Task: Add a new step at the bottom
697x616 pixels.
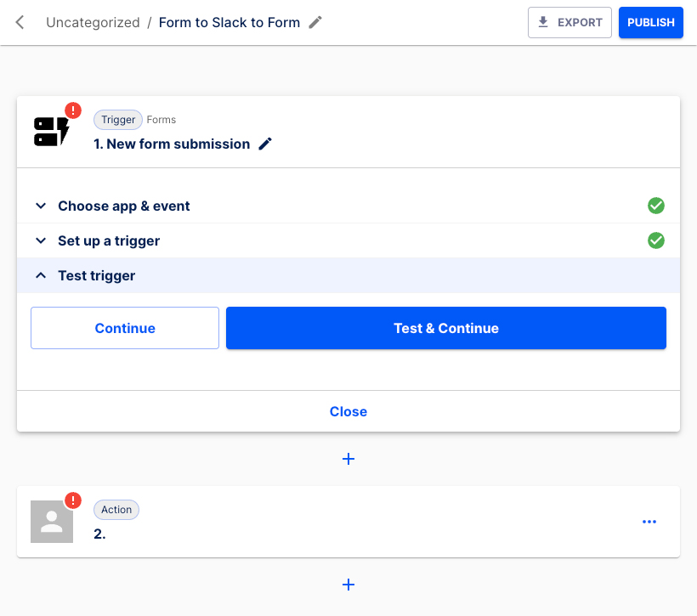Action: 348,585
